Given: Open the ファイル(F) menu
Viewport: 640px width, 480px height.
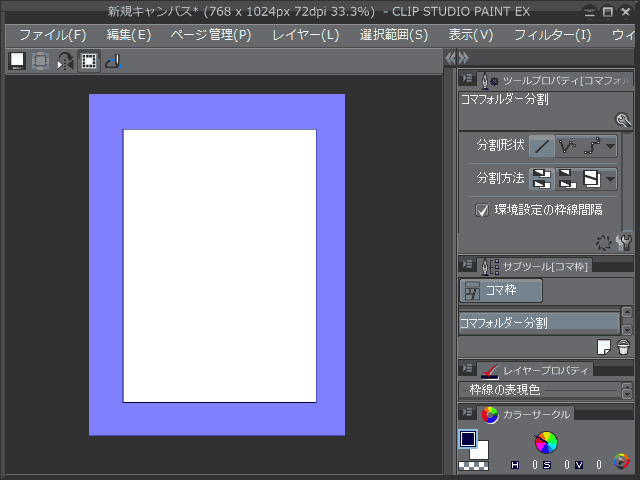Looking at the screenshot, I should click(52, 35).
